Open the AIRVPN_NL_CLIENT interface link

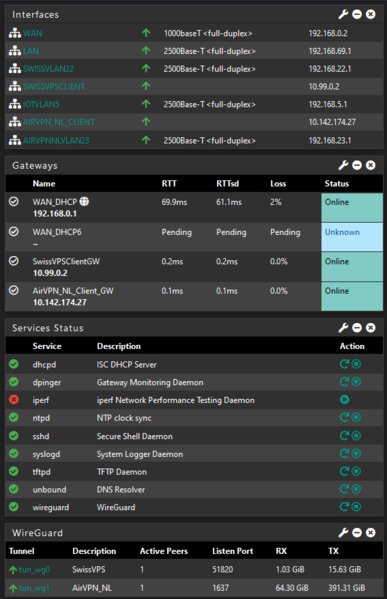click(x=58, y=122)
